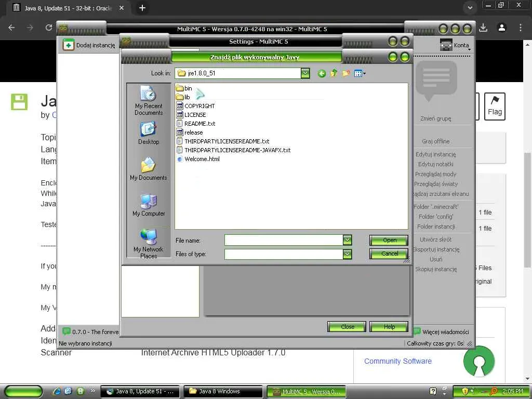Select the Java 8, Update 51 browser tab
Image resolution: width=532 pixels, height=399 pixels.
point(67,8)
